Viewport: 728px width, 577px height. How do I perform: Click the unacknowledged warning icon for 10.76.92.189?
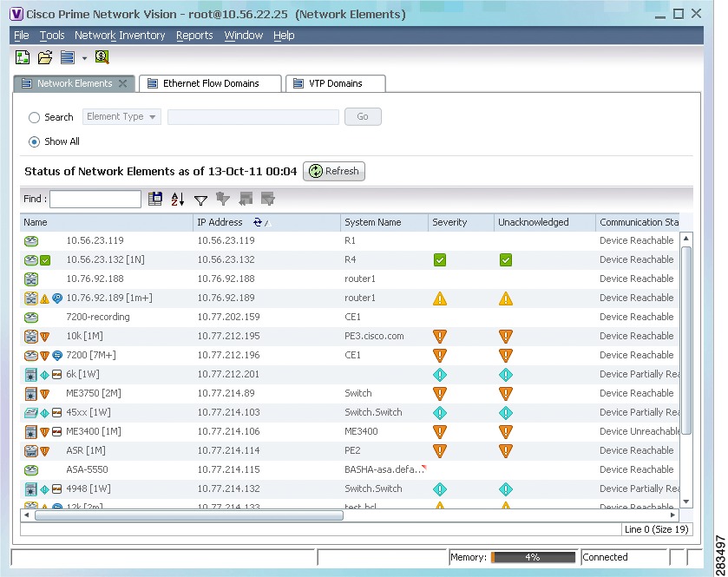click(506, 298)
